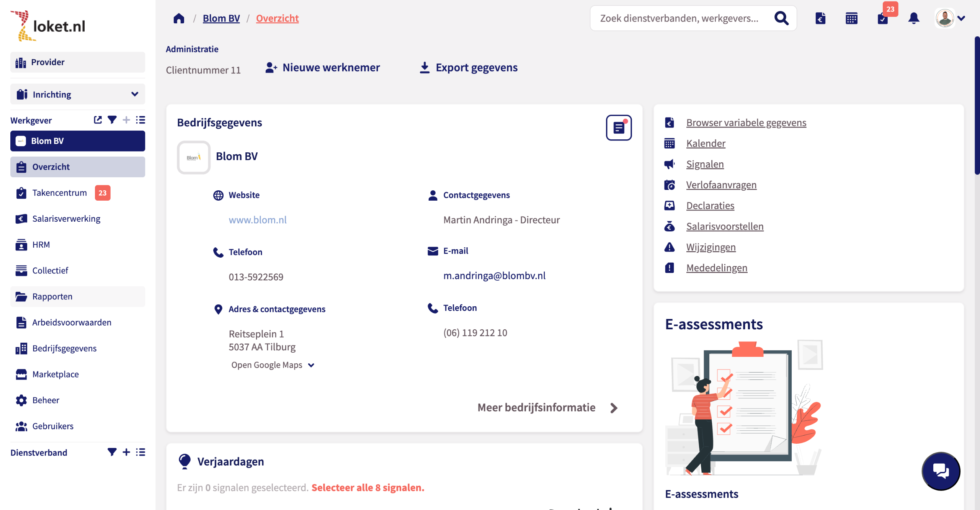The width and height of the screenshot is (980, 510).
Task: Open the chat bubble button
Action: pyautogui.click(x=941, y=471)
